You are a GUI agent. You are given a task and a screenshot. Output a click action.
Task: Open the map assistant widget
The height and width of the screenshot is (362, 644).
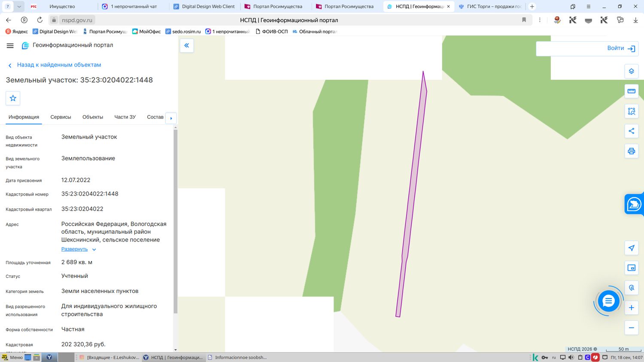634,205
